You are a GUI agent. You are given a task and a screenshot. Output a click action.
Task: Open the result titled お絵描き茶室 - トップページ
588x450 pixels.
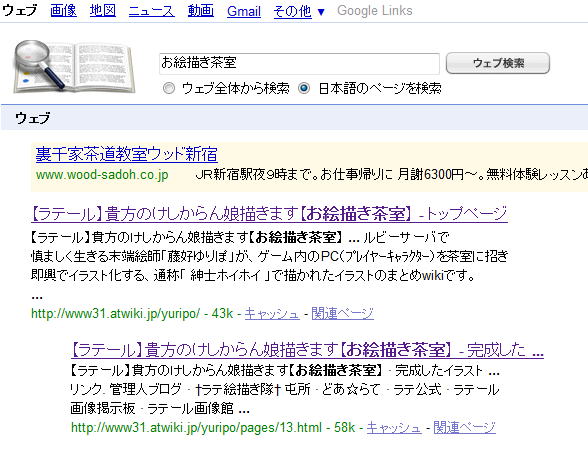pyautogui.click(x=269, y=214)
